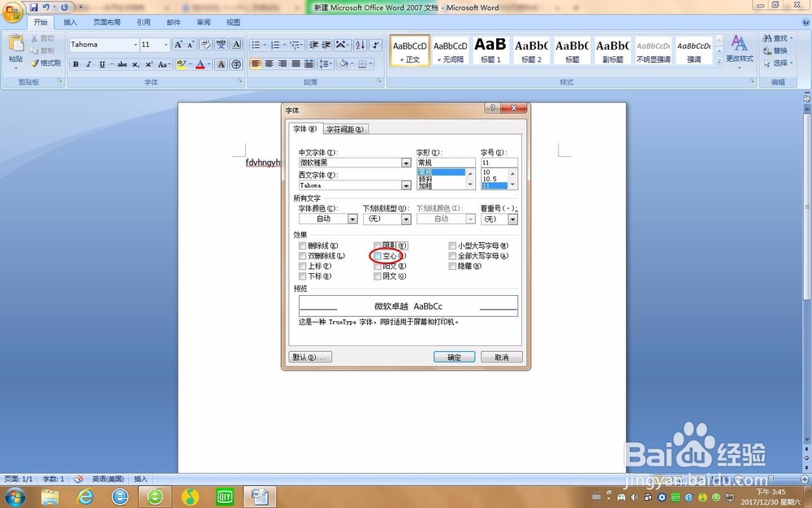812x508 pixels.
Task: Click the 取消 button
Action: (502, 357)
